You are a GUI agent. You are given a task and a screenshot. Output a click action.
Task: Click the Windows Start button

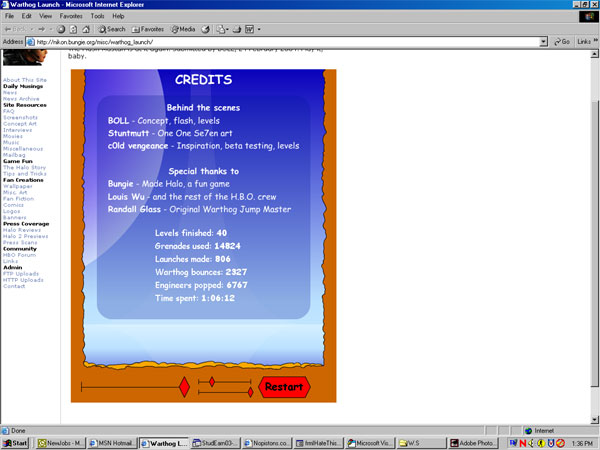[16, 442]
